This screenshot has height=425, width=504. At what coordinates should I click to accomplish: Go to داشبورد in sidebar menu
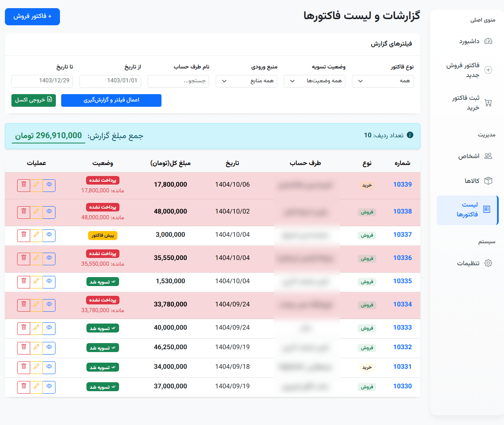(475, 41)
